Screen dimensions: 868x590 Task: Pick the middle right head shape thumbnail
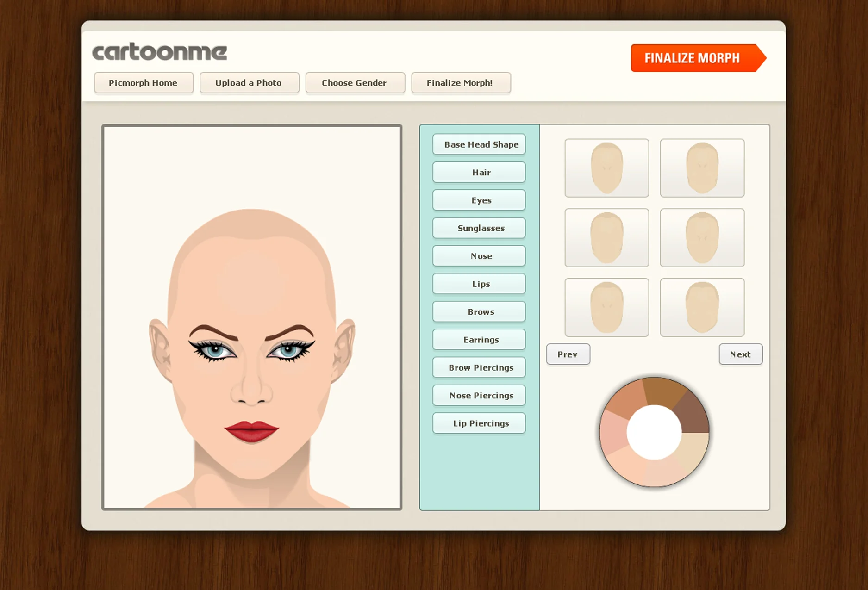click(702, 238)
